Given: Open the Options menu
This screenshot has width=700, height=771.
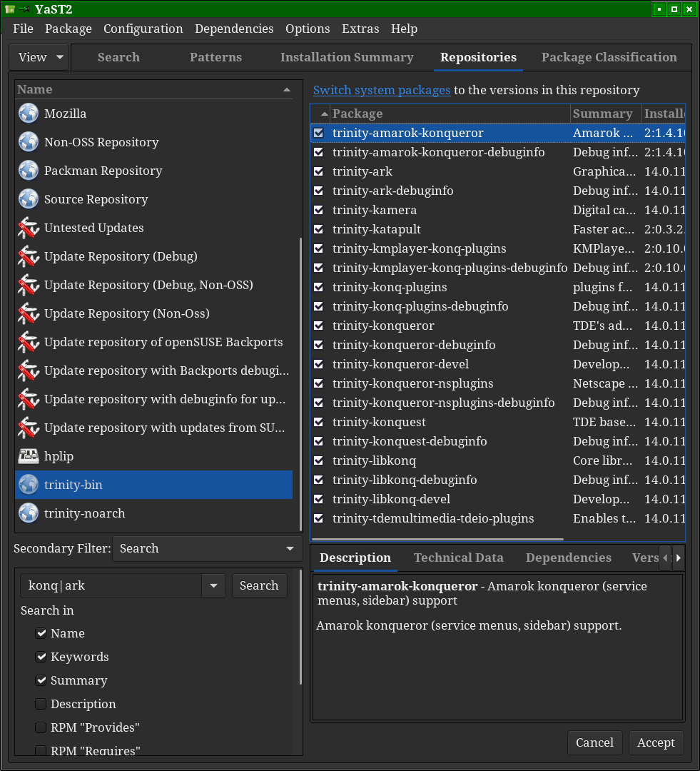Looking at the screenshot, I should click(308, 29).
